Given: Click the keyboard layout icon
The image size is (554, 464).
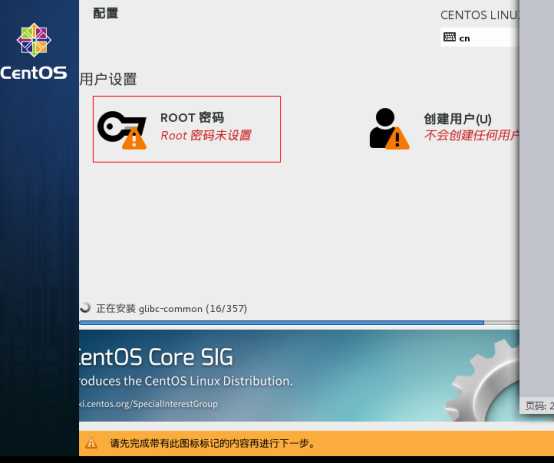Looking at the screenshot, I should tap(449, 37).
